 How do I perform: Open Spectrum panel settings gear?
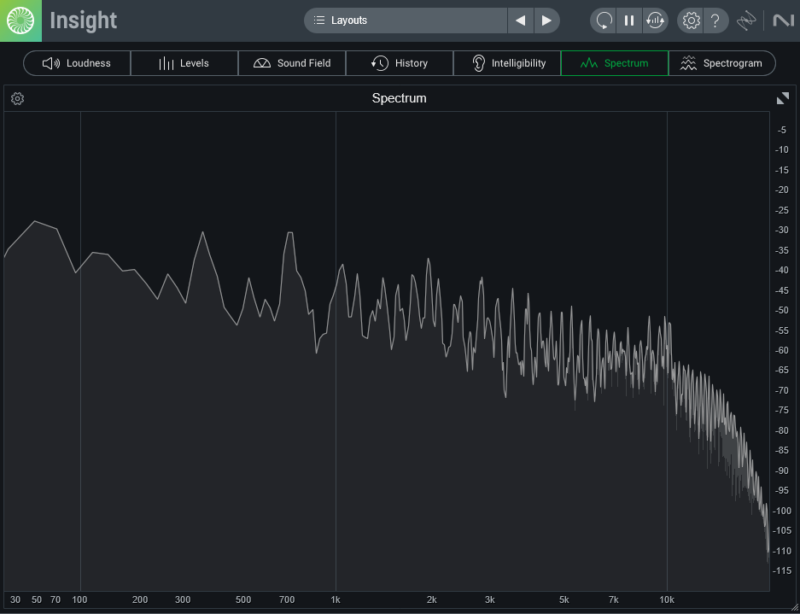17,98
